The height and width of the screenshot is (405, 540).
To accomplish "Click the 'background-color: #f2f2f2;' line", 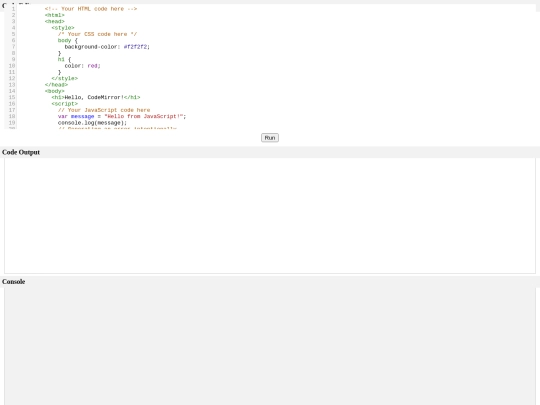I will click(x=107, y=47).
